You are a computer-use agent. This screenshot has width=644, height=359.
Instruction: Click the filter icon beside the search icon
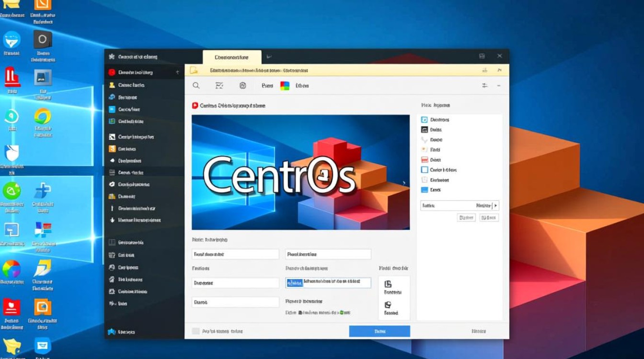point(219,85)
